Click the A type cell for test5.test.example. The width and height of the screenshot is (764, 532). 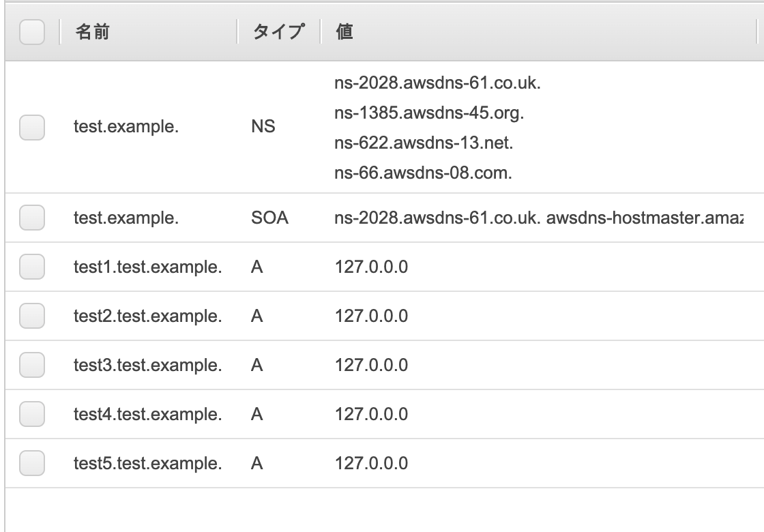click(x=256, y=463)
